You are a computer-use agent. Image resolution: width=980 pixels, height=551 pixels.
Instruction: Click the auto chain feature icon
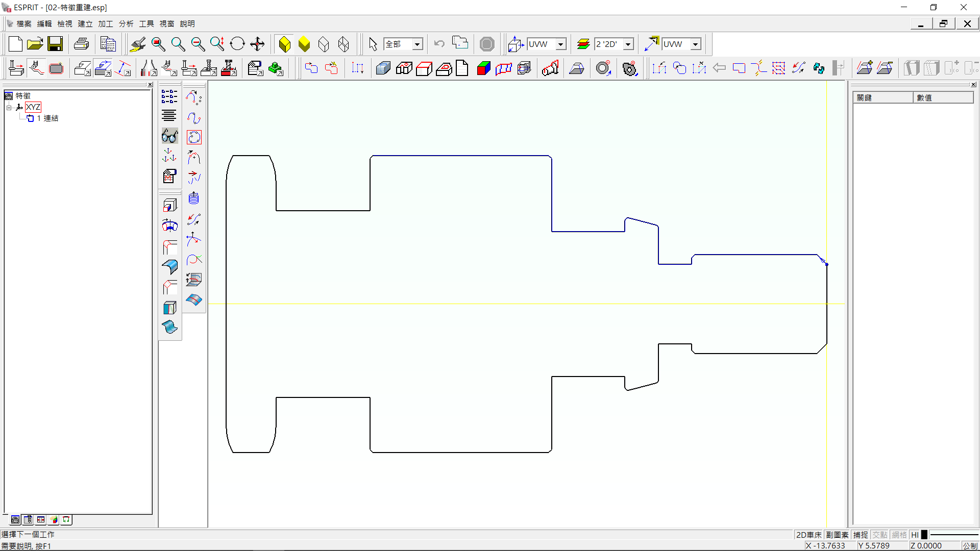click(x=194, y=137)
